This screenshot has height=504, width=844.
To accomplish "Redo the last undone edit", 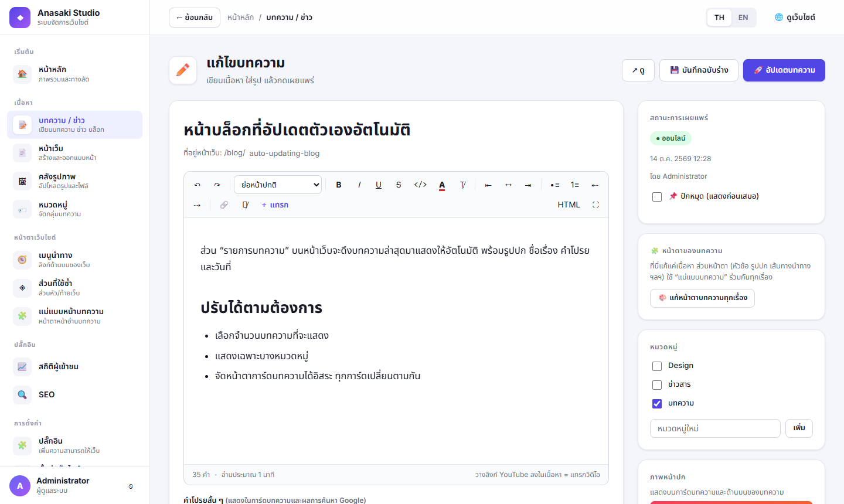I will click(x=217, y=185).
